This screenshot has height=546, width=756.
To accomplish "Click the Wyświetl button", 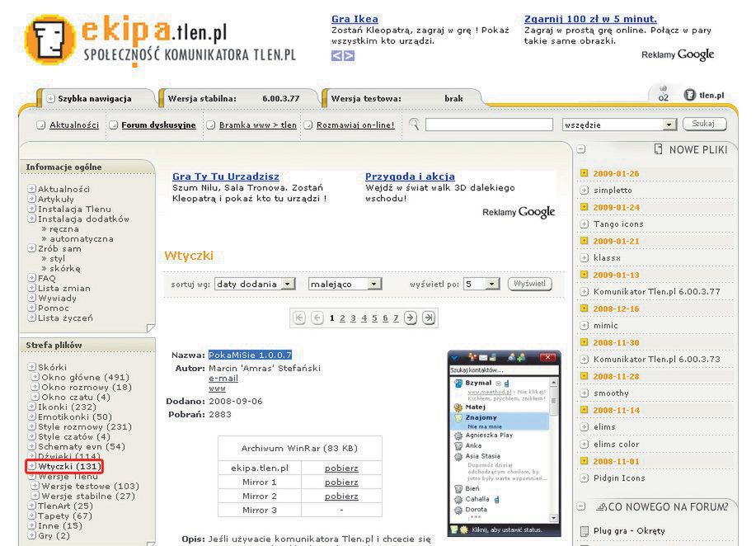I will pyautogui.click(x=529, y=284).
